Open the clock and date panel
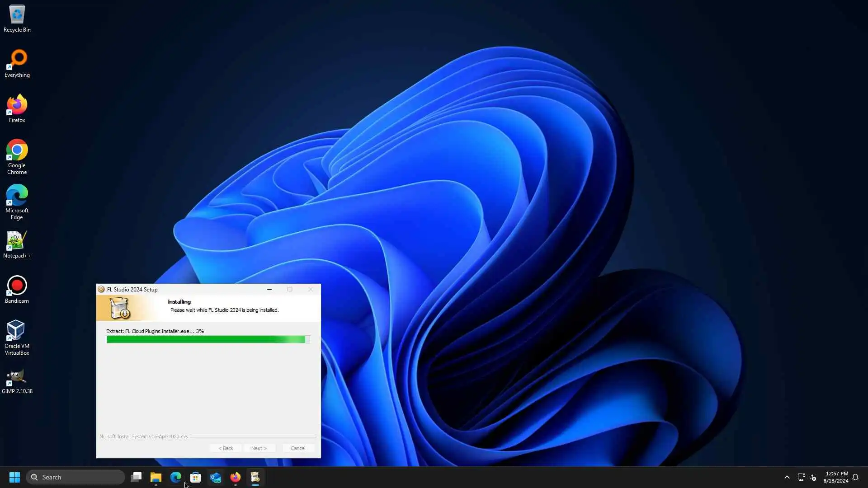The image size is (868, 488). pos(836,477)
